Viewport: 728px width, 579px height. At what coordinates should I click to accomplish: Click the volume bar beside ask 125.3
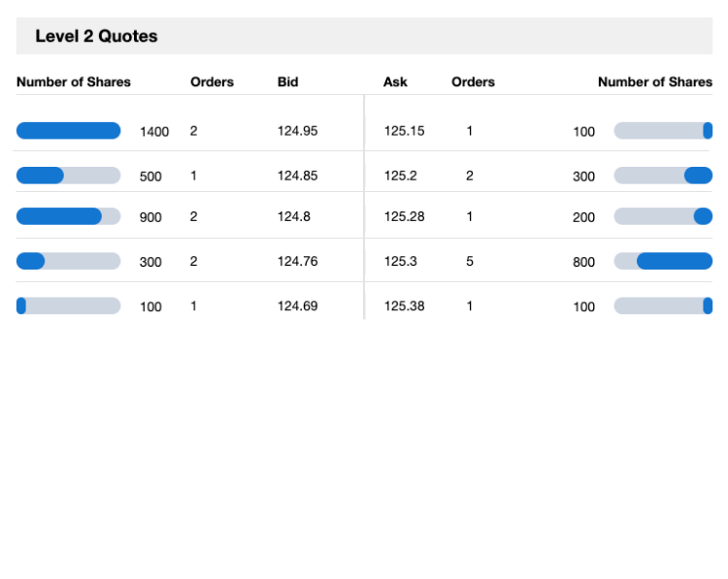(x=663, y=261)
